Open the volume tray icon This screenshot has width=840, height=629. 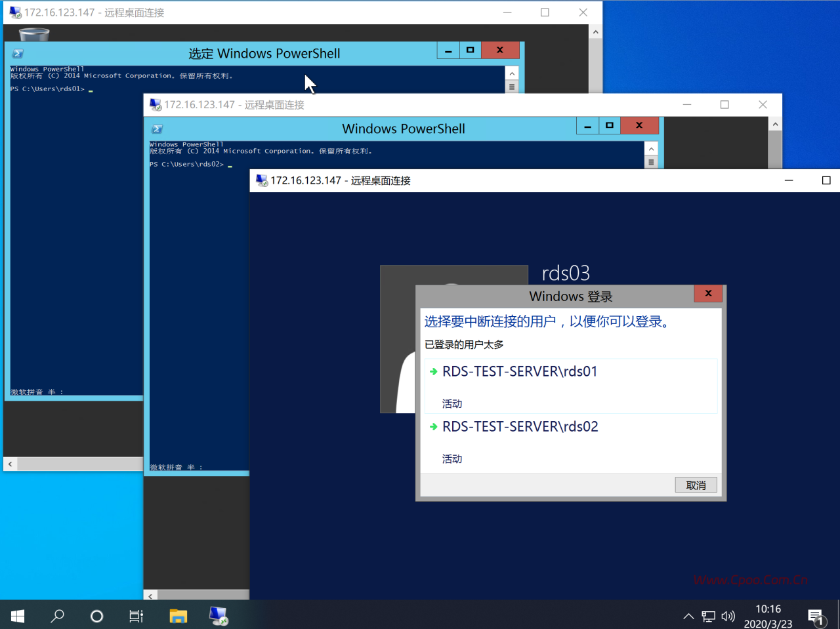click(728, 617)
